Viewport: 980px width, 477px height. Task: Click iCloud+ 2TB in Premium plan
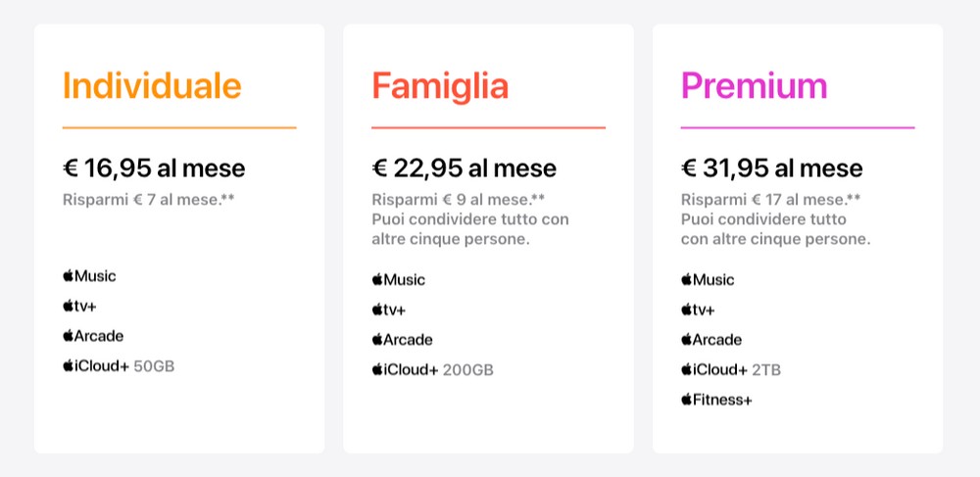(731, 370)
